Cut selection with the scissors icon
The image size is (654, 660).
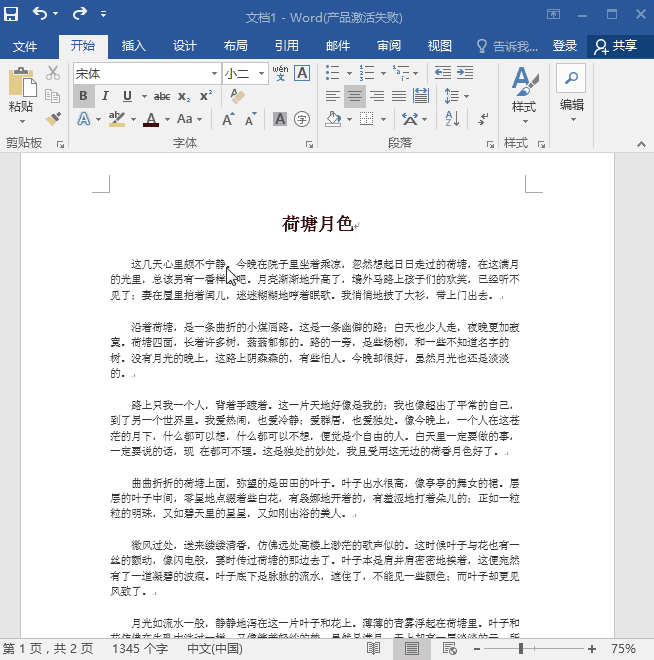pyautogui.click(x=53, y=73)
